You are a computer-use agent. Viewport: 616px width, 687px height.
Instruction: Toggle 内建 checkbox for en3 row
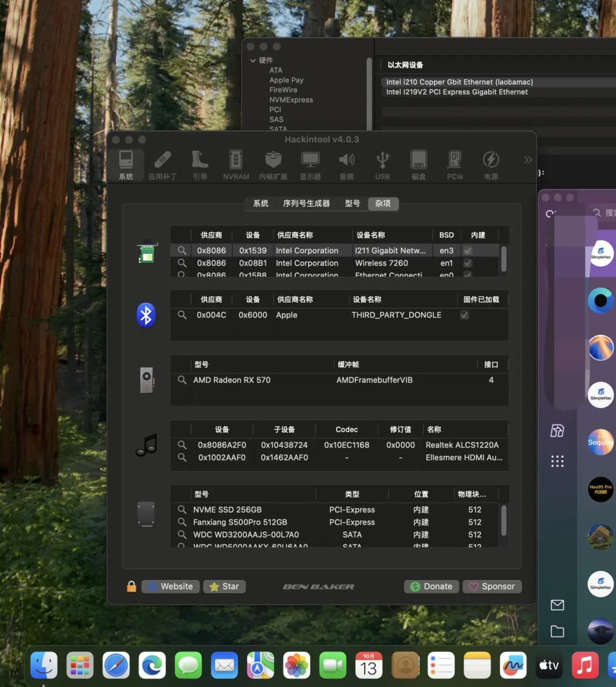click(468, 251)
